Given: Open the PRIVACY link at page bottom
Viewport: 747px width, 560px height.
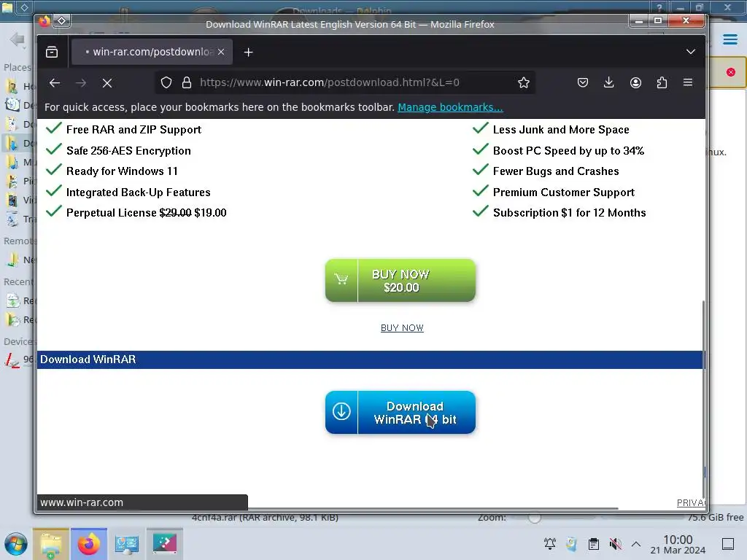Looking at the screenshot, I should (x=691, y=503).
